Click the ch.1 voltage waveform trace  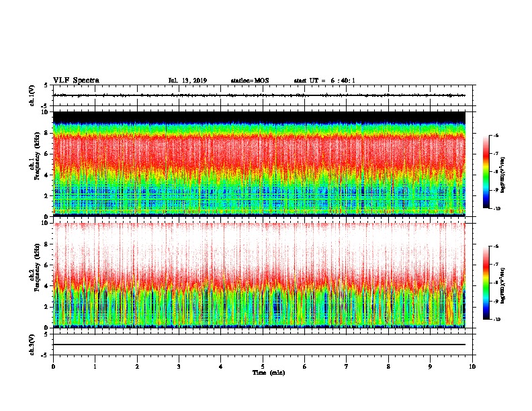pos(259,95)
